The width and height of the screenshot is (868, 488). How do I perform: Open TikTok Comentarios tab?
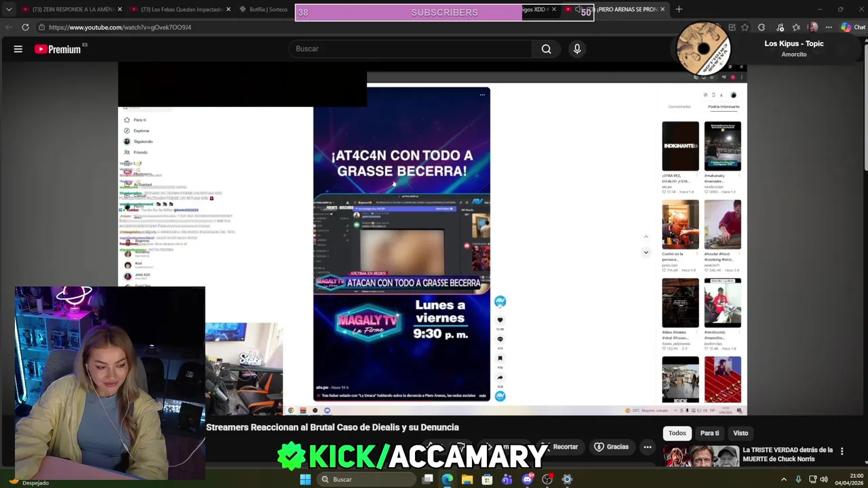click(x=679, y=106)
